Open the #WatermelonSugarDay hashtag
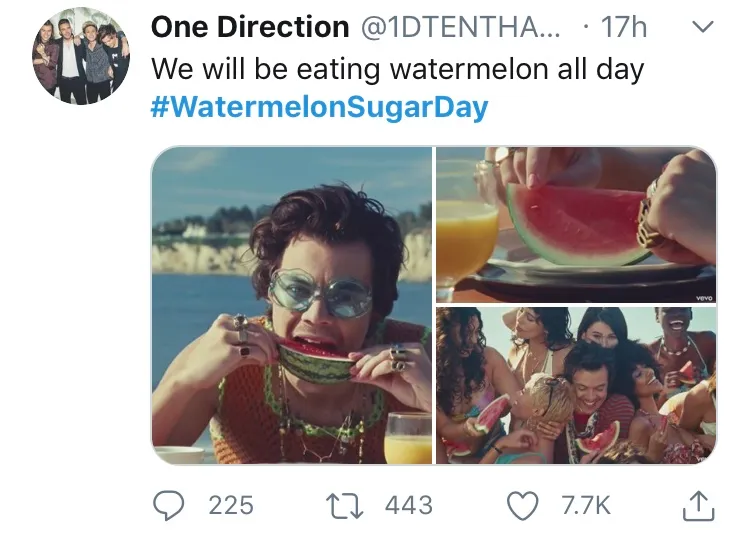This screenshot has height=542, width=750. point(320,108)
